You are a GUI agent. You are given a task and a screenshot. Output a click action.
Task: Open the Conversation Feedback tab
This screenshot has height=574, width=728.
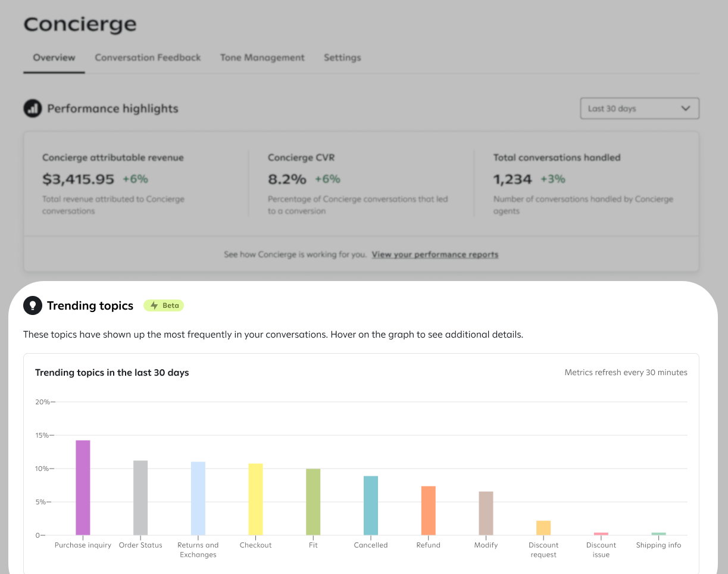pyautogui.click(x=148, y=58)
